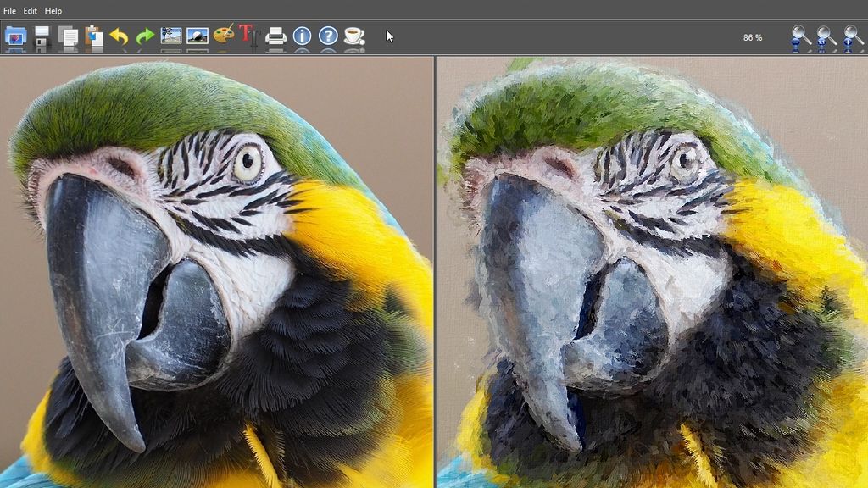Viewport: 868px width, 488px height.
Task: Toggle the one-image view
Action: [197, 36]
